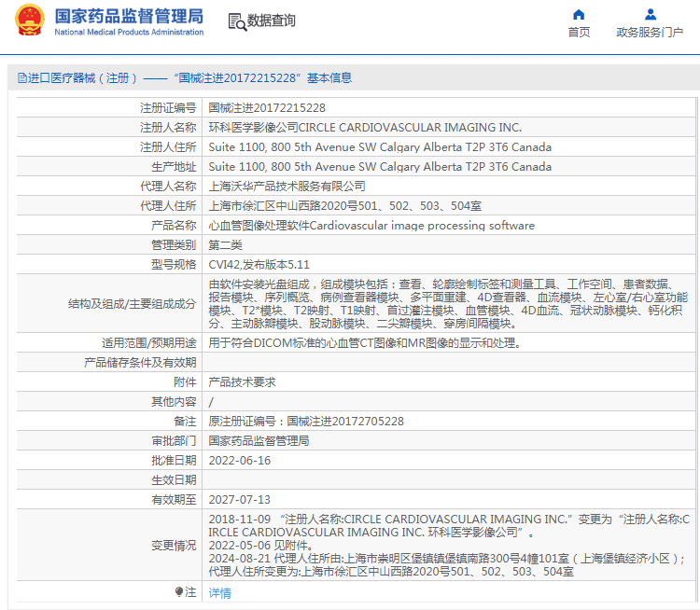Screen dimensions: 700x610
Task: Click 国家药品监督管理局 site title
Action: click(129, 16)
